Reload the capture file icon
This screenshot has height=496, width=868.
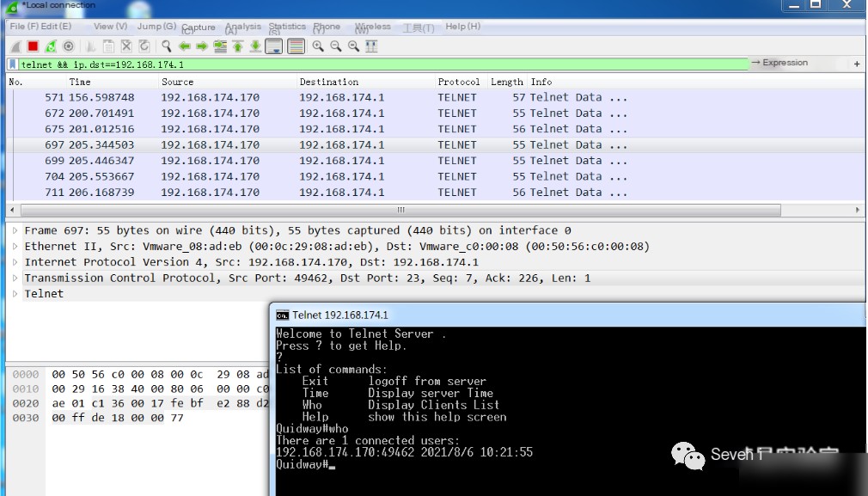click(144, 46)
